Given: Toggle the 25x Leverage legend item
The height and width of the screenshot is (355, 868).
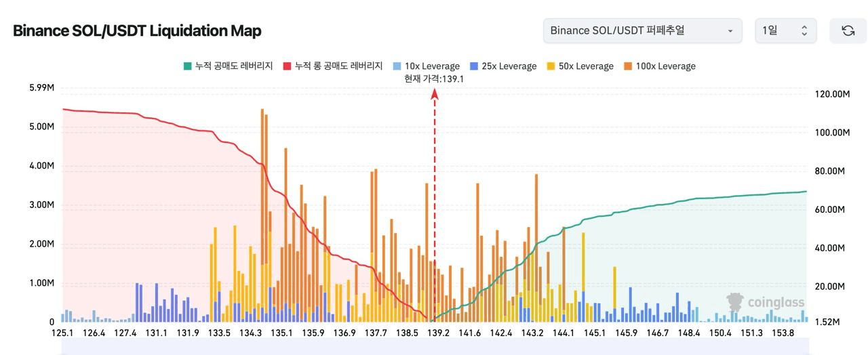Looking at the screenshot, I should (502, 66).
